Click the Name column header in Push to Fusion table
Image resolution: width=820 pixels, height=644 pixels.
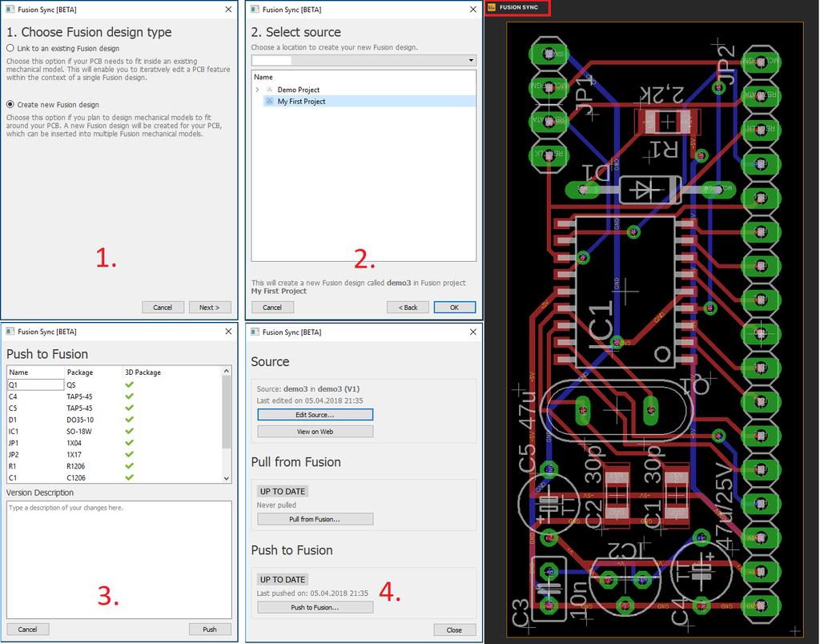click(x=18, y=372)
